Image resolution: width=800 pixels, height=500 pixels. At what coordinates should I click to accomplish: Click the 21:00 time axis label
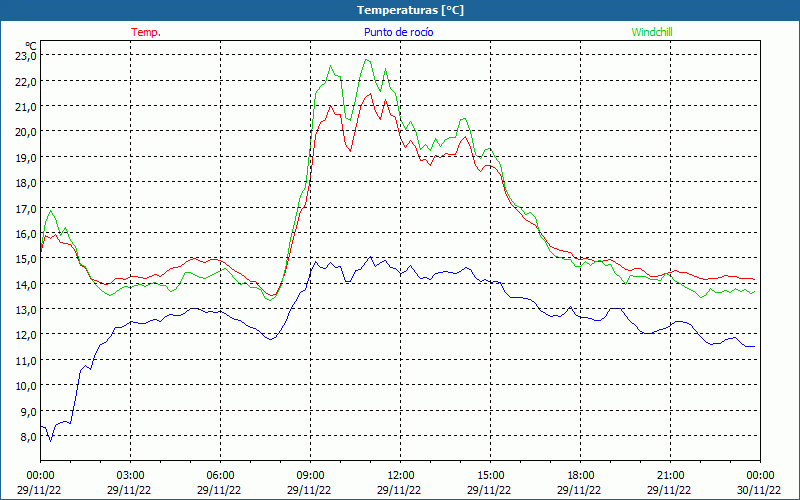670,476
